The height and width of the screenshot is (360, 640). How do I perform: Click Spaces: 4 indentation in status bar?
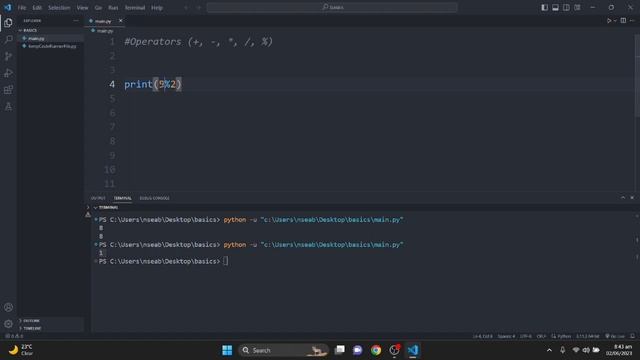tap(506, 336)
